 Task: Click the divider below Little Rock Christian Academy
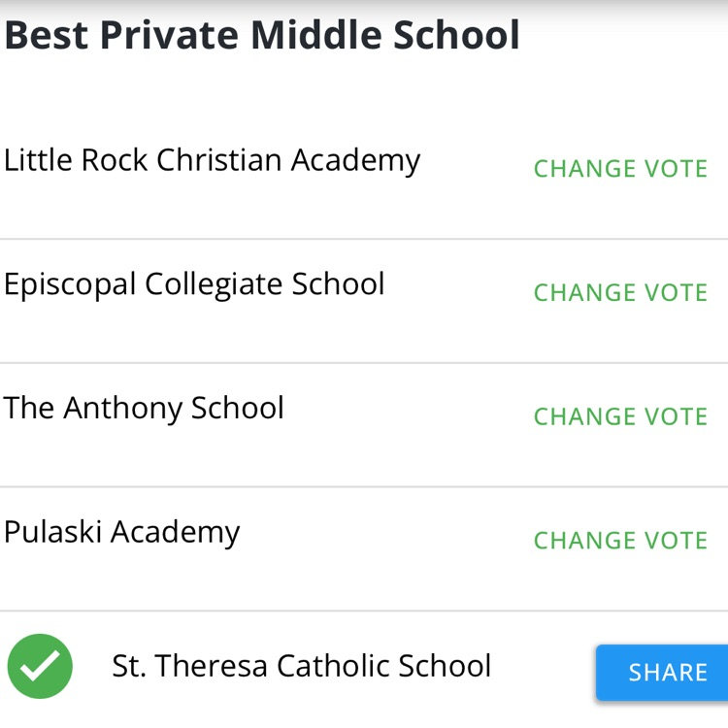coord(364,239)
